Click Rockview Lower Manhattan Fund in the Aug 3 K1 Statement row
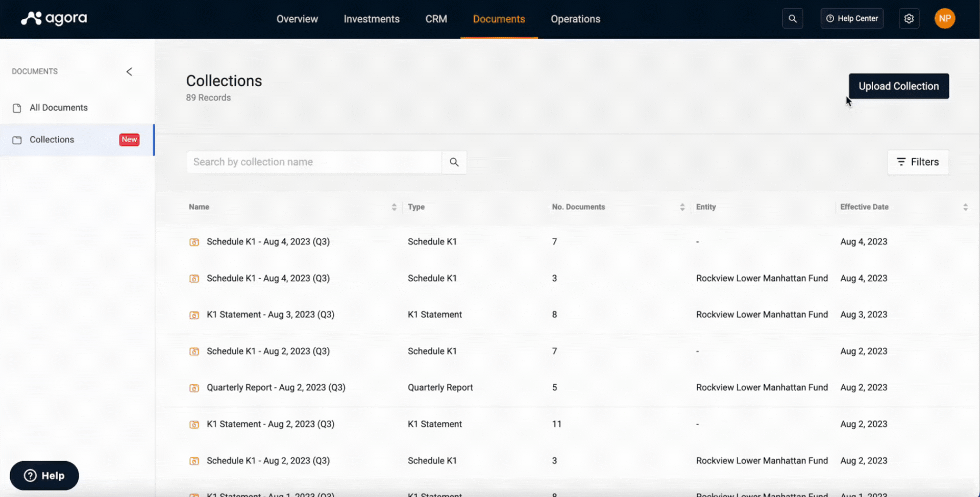 click(x=762, y=315)
